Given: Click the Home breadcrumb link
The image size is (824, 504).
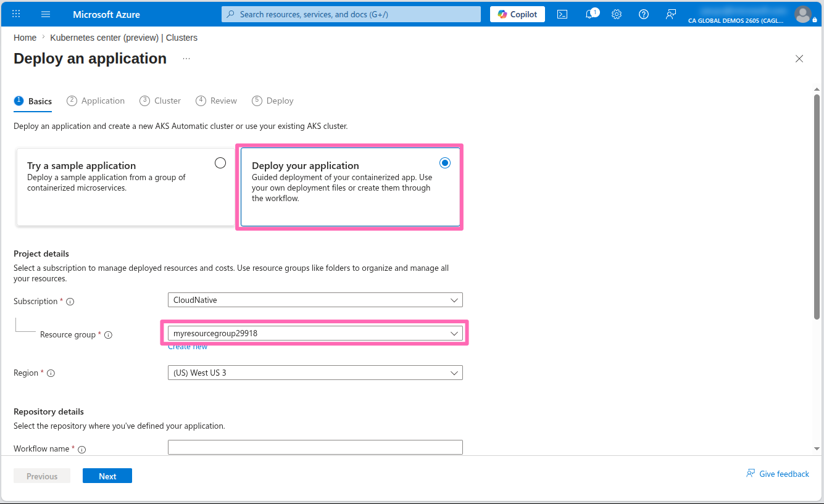Looking at the screenshot, I should click(x=25, y=38).
